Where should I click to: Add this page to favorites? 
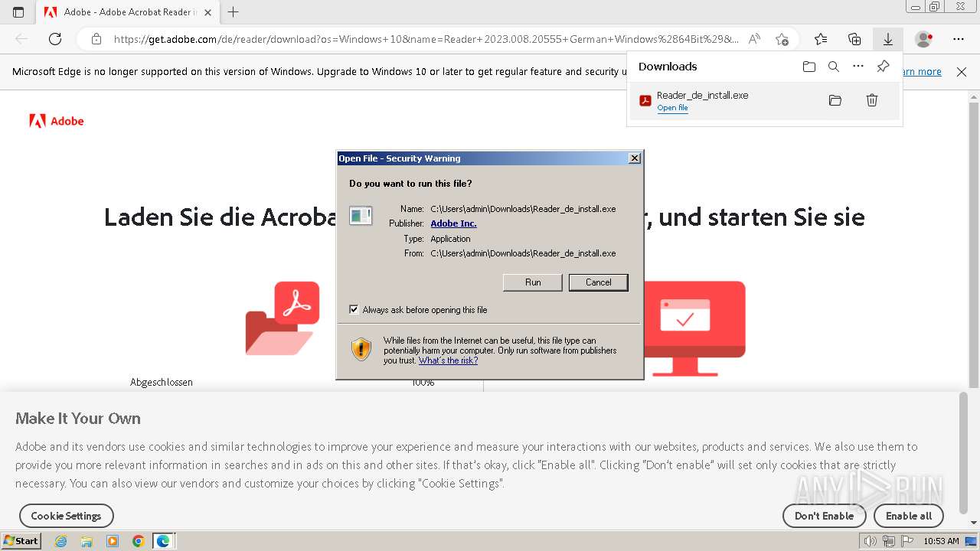click(782, 39)
